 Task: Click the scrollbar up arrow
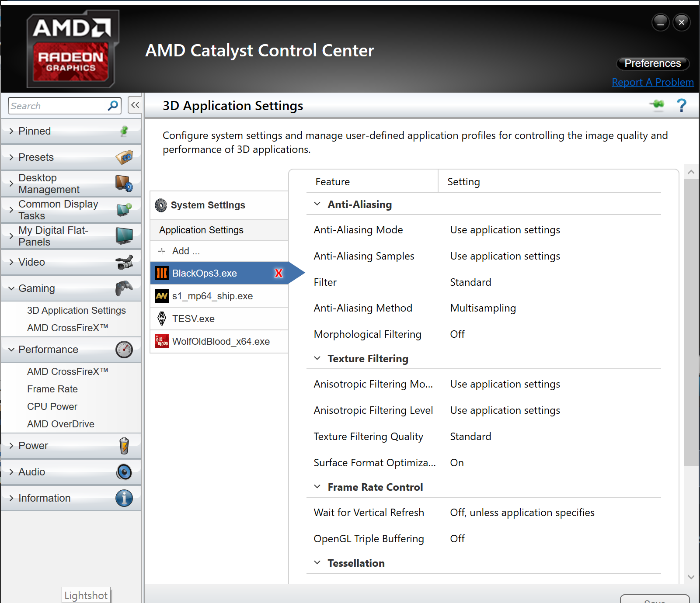[691, 172]
